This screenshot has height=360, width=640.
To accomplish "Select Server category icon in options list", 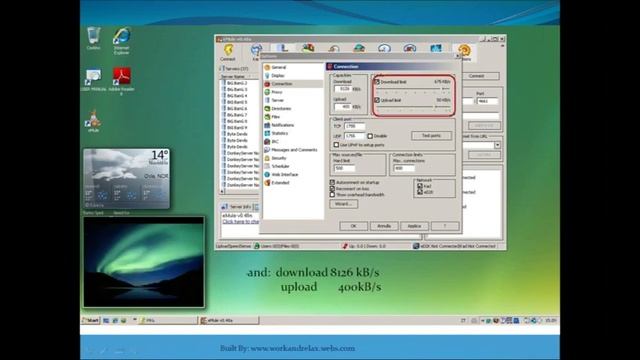I will (267, 100).
